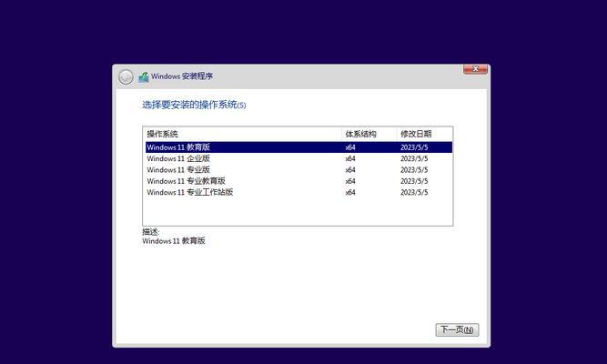Image resolution: width=607 pixels, height=364 pixels.
Task: Click x64 cell of highlighted 教育版 row
Action: tap(350, 147)
